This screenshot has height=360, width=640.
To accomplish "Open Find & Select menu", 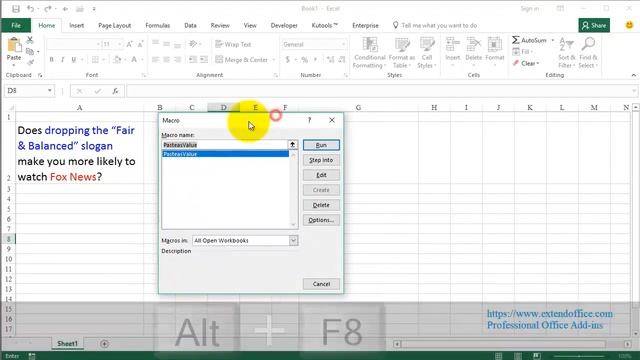I will pyautogui.click(x=588, y=52).
